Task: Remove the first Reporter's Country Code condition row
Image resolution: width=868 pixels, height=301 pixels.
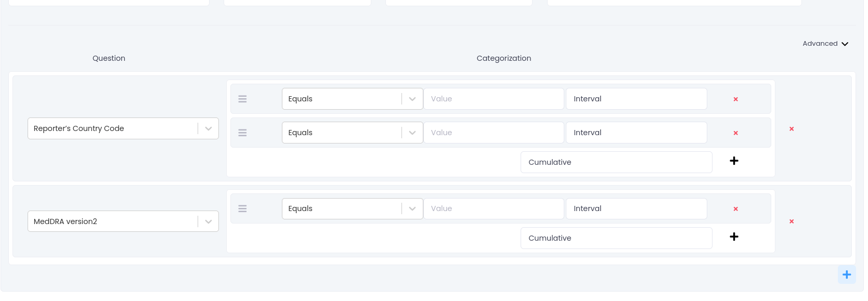Action: tap(735, 99)
